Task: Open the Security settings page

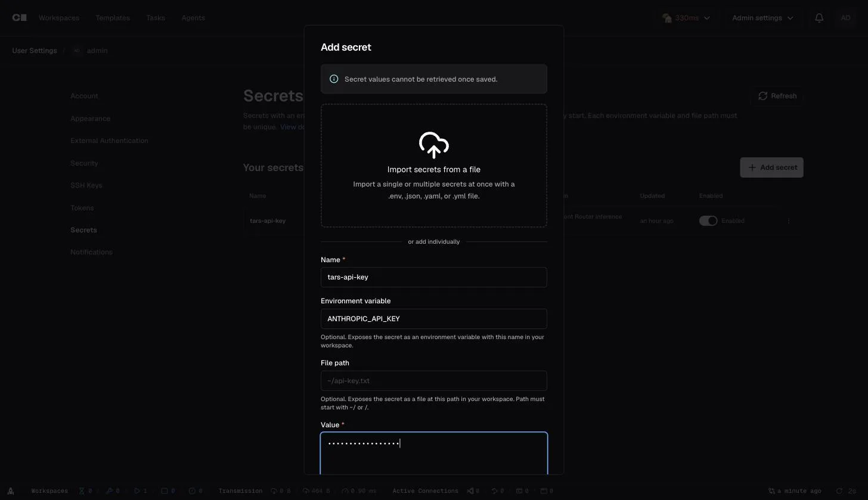Action: [84, 163]
